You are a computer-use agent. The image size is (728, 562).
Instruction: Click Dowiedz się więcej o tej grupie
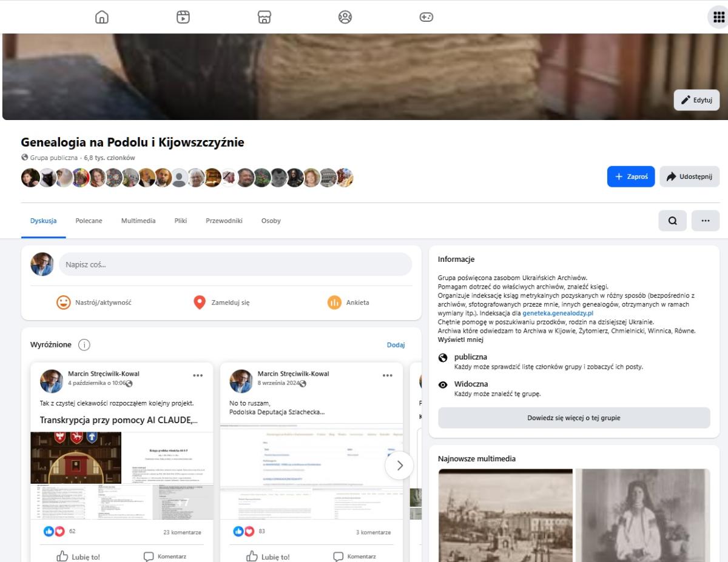tap(574, 418)
